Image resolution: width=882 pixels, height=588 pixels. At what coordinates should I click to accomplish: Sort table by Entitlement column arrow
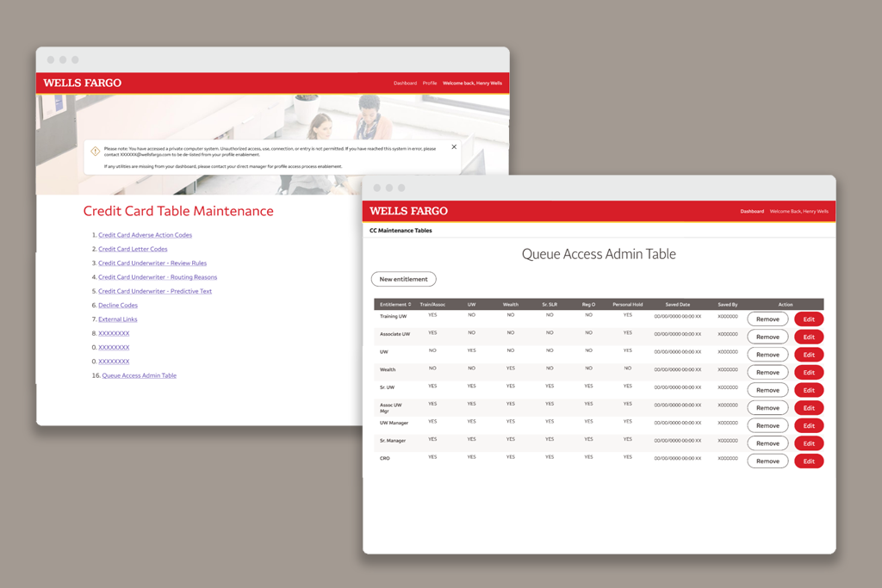tap(410, 305)
